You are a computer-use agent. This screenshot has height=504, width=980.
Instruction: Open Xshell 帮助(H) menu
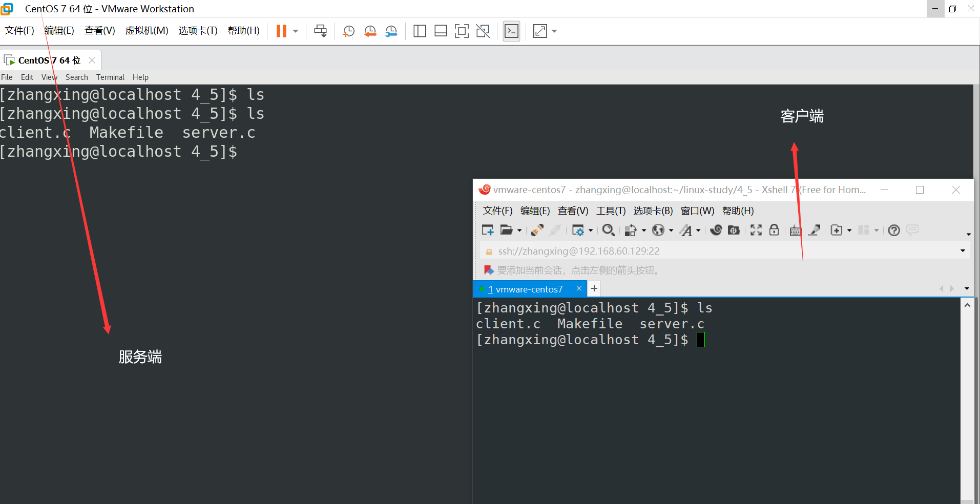(738, 211)
